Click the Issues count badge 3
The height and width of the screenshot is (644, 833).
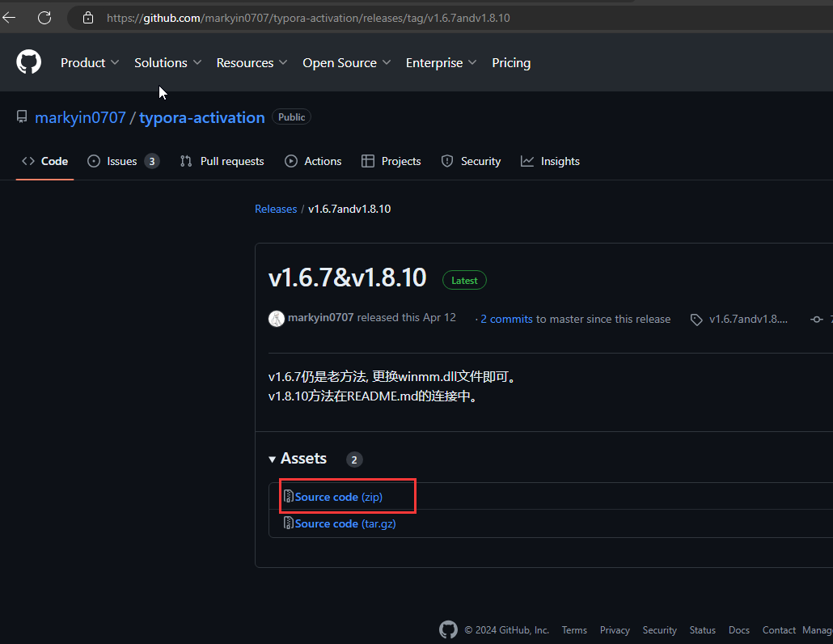[x=152, y=161]
